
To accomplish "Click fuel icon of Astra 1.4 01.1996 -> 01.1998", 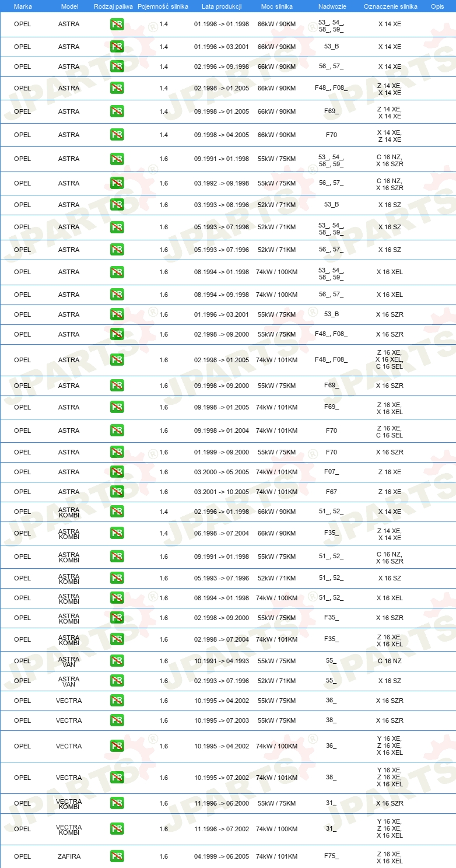I will (x=117, y=24).
